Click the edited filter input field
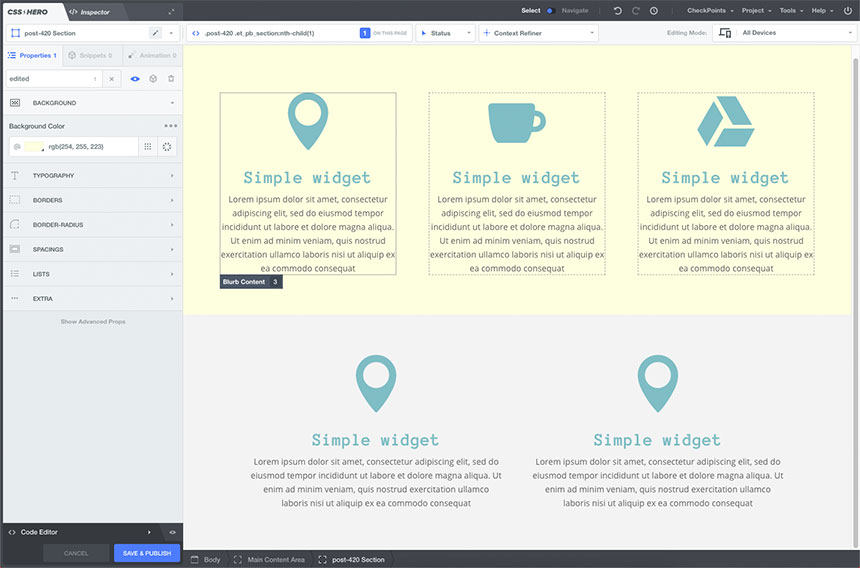 click(x=52, y=79)
